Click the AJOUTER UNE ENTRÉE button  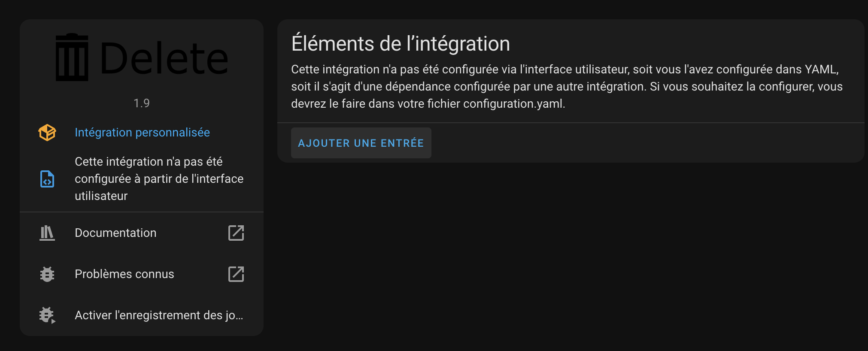tap(361, 143)
